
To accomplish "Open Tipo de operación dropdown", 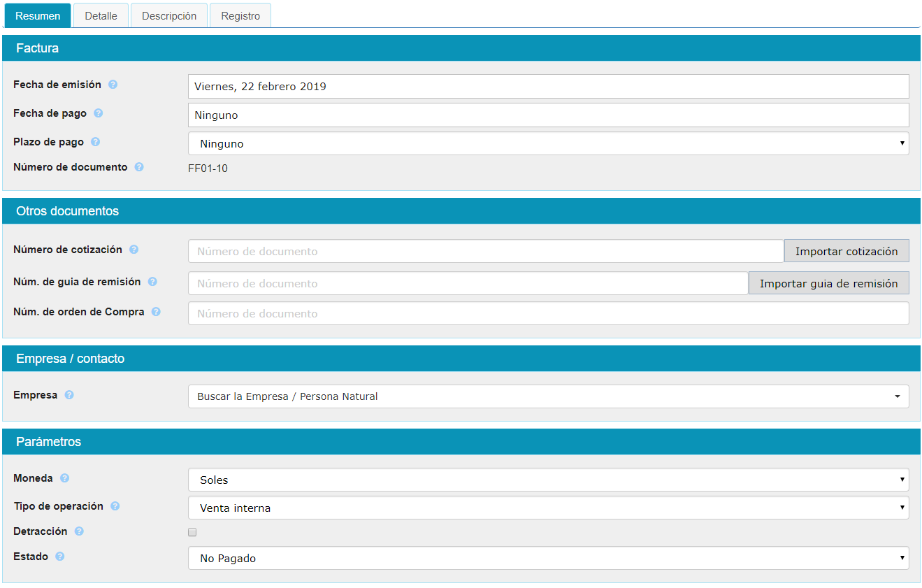I will click(548, 508).
